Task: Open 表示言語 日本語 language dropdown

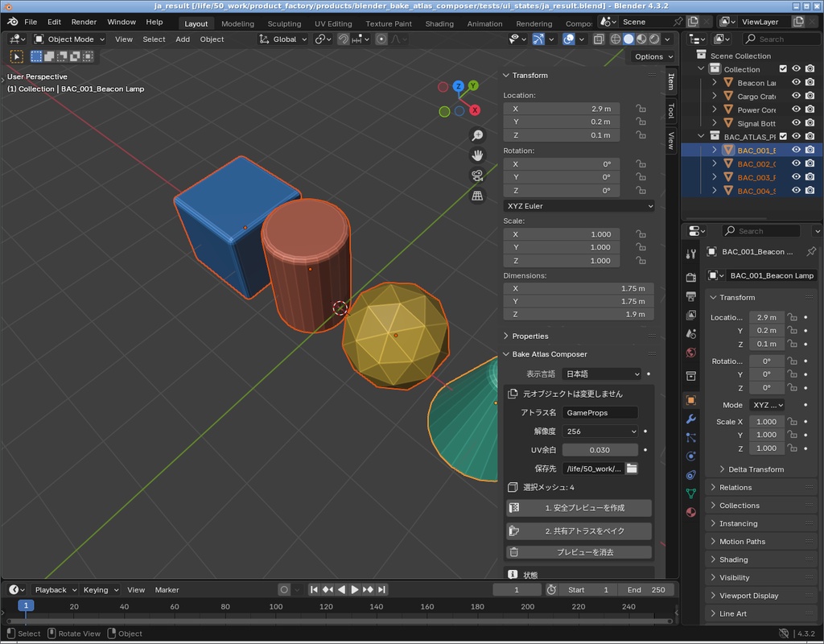Action: (602, 374)
